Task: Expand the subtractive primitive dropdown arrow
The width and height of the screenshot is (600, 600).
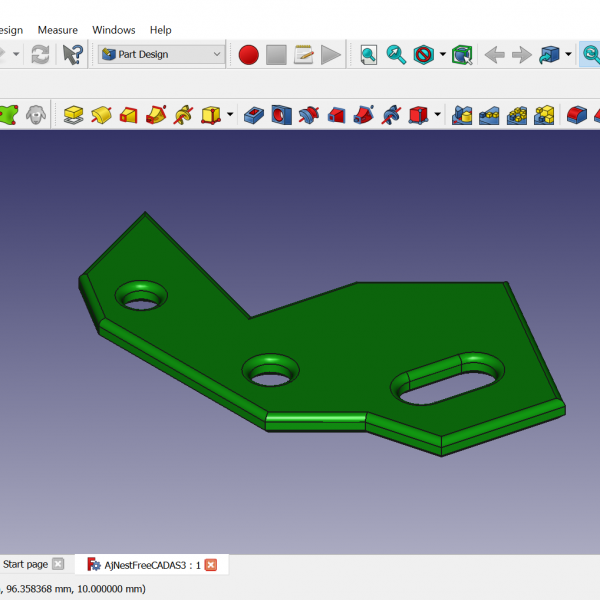Action: tap(437, 115)
